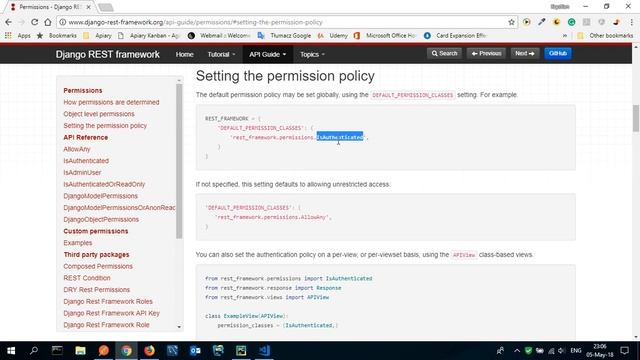The image size is (640, 360).
Task: Open the AllowAny sidebar link
Action: coord(77,149)
